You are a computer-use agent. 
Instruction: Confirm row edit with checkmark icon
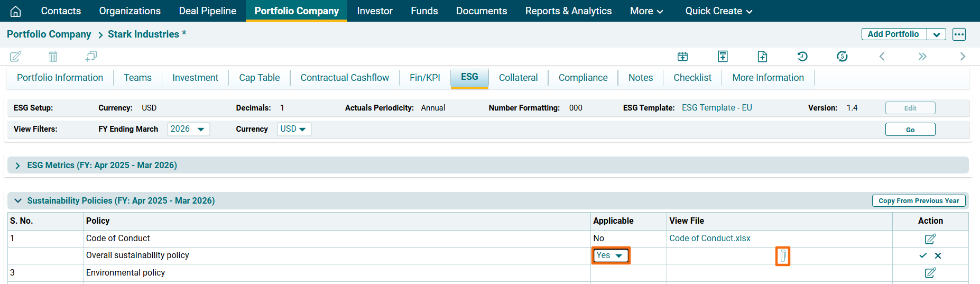(x=923, y=255)
